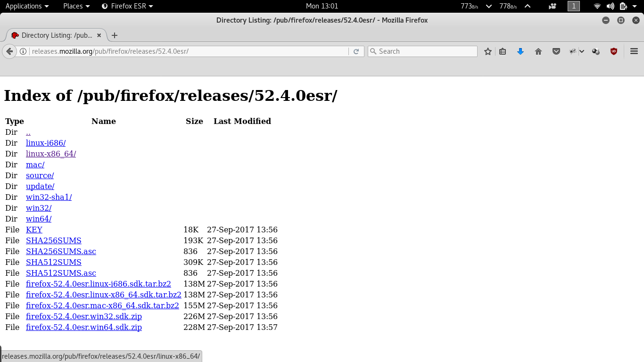Open the Mon 13:01 clock calendar
The height and width of the screenshot is (362, 644).
(322, 6)
